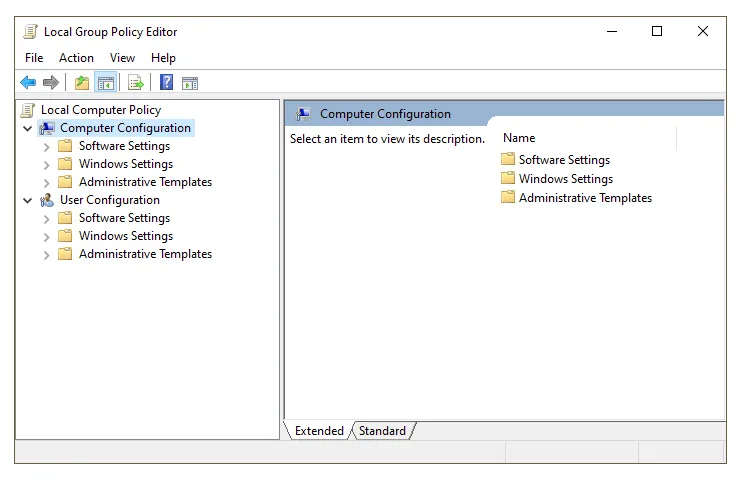
Task: Select Software Settings text in right pane list
Action: click(x=564, y=160)
